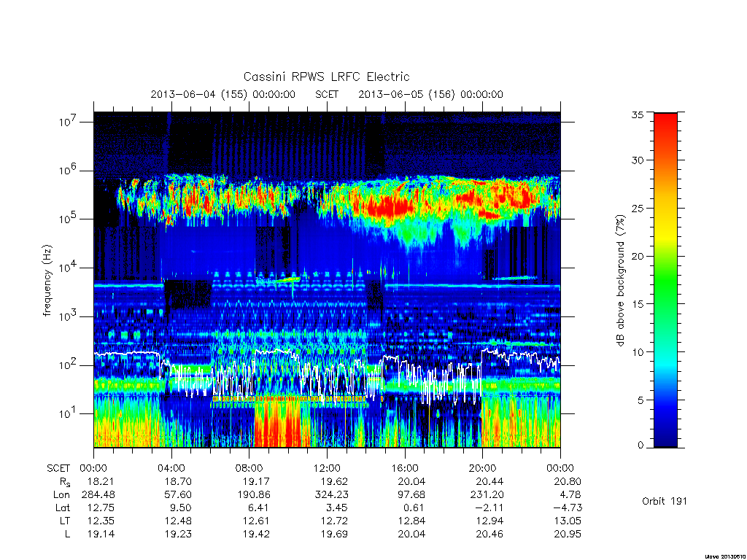Click the Rs row label
The width and height of the screenshot is (747, 560).
(x=65, y=482)
